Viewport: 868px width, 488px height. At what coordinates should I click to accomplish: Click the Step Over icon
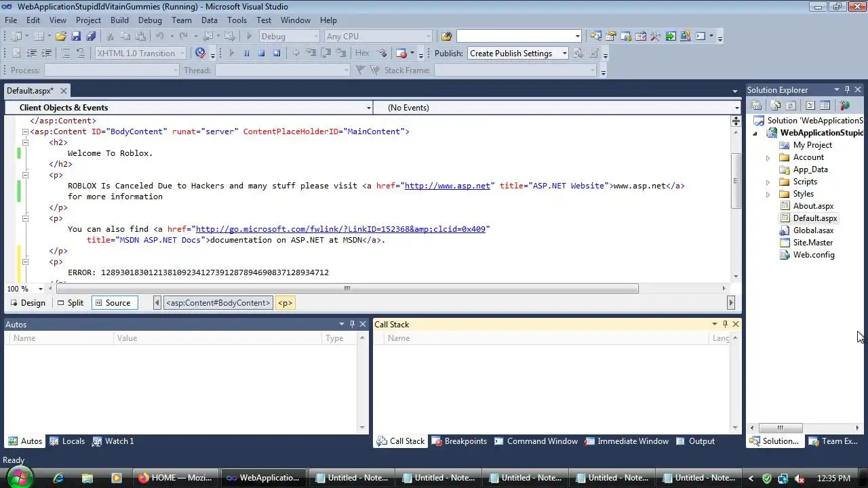[325, 53]
